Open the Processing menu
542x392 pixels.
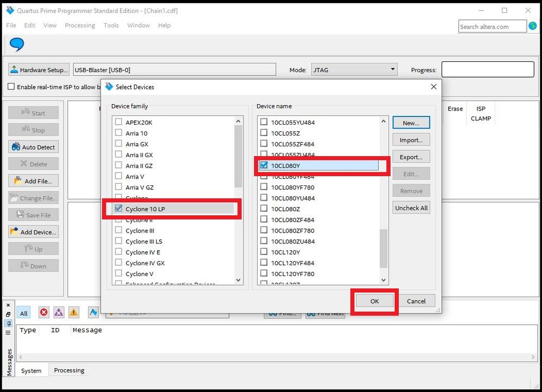(80, 25)
